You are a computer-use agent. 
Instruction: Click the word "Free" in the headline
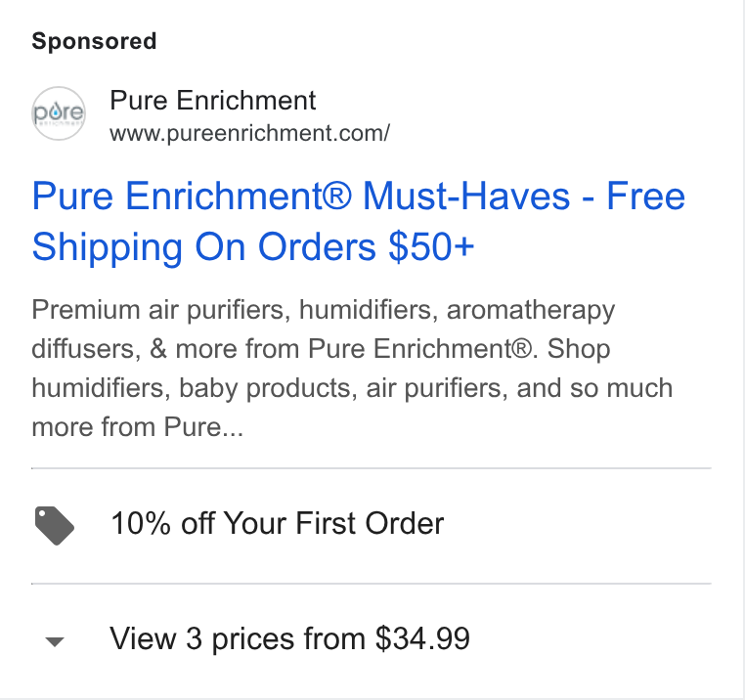[645, 196]
